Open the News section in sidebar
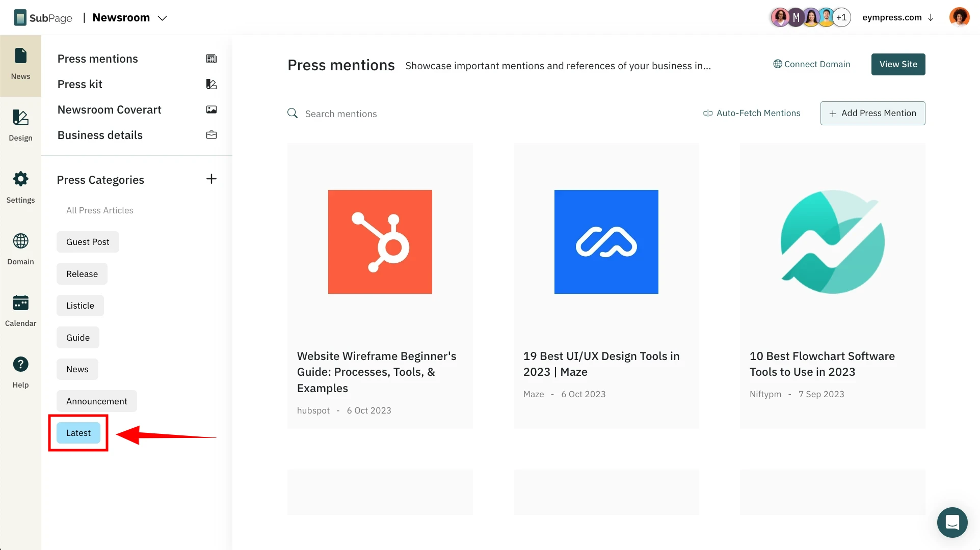Image resolution: width=980 pixels, height=550 pixels. pyautogui.click(x=20, y=66)
